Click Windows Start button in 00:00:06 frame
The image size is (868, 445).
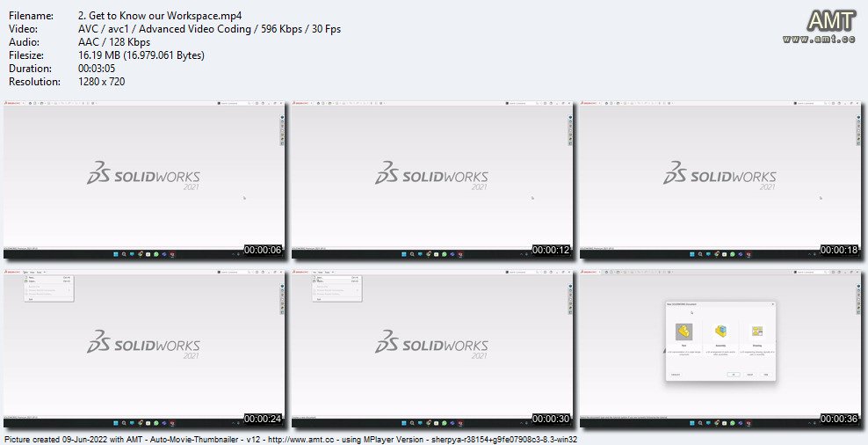(116, 254)
